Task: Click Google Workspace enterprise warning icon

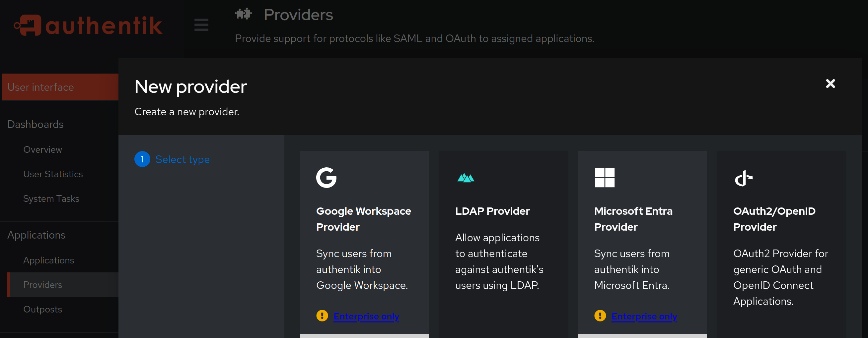Action: (322, 316)
